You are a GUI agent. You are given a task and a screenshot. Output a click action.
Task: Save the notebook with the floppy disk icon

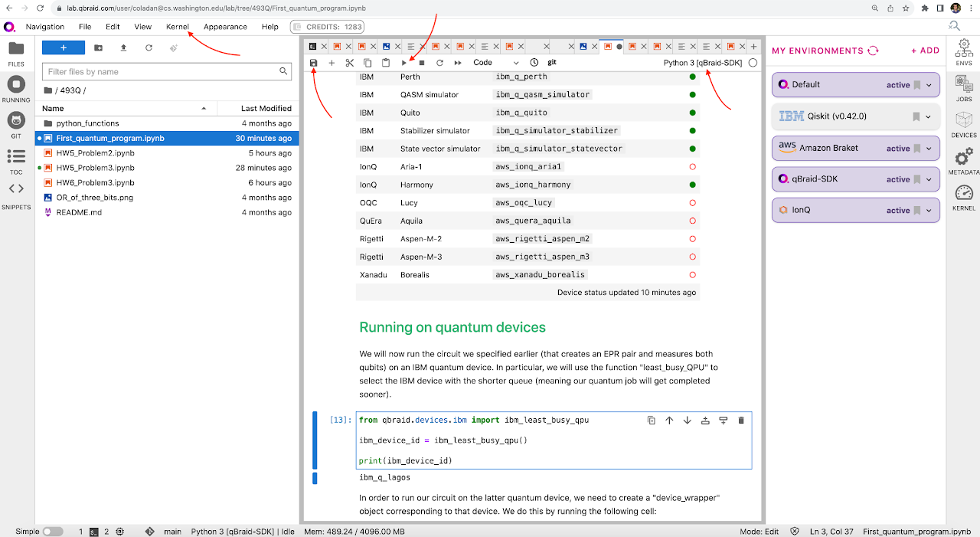tap(314, 63)
